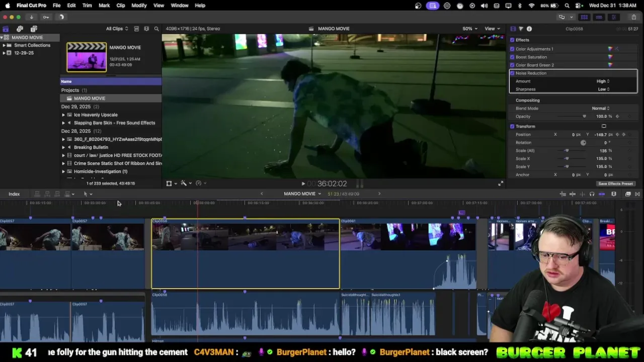Open the viewer View options menu
This screenshot has height=362, width=644.
click(x=492, y=29)
